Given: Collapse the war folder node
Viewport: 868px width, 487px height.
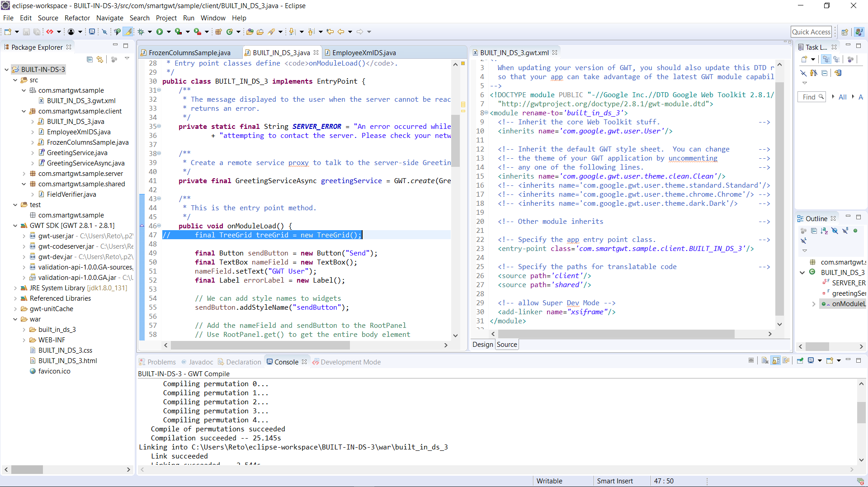Looking at the screenshot, I should click(x=15, y=319).
